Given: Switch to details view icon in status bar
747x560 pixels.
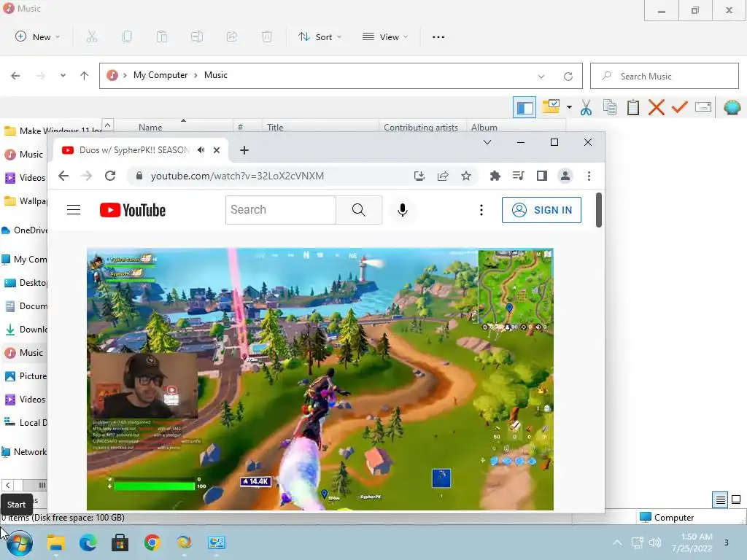Looking at the screenshot, I should tap(720, 499).
